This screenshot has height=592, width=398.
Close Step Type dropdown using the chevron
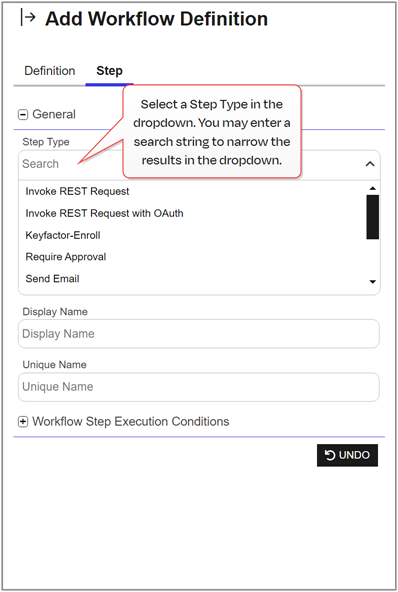(x=370, y=164)
